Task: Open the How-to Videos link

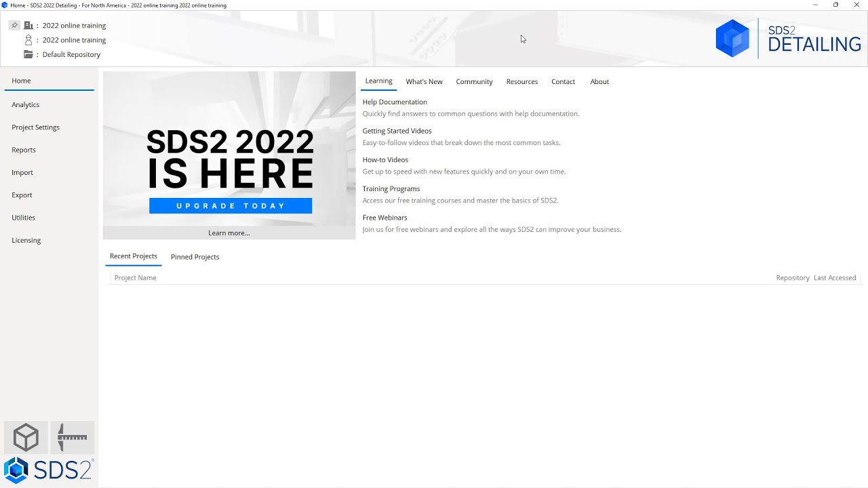Action: 385,160
